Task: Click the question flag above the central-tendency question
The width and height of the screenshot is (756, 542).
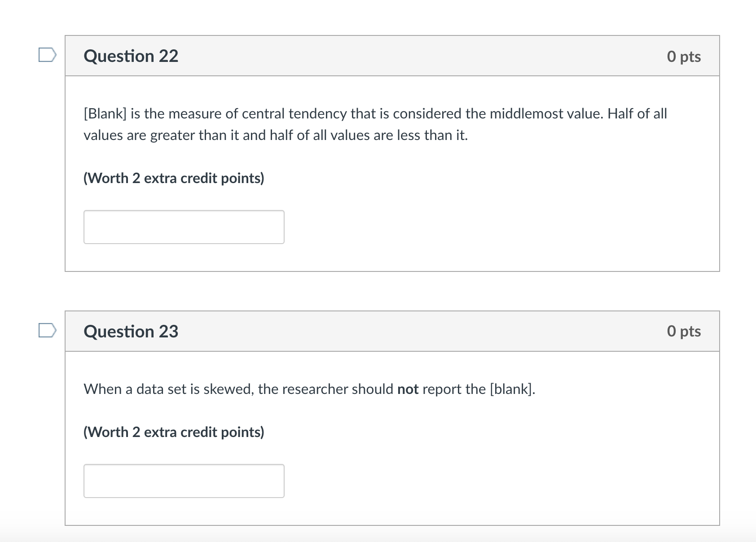Action: pos(48,55)
